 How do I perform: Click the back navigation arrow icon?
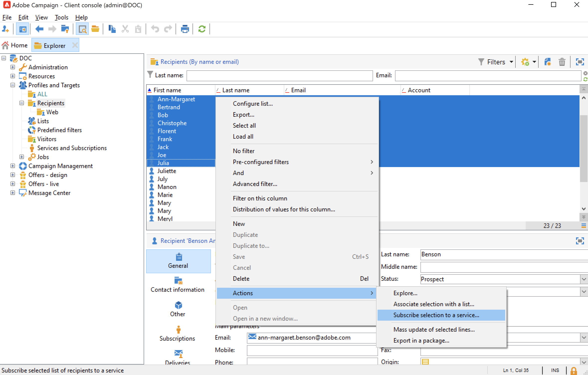(39, 29)
